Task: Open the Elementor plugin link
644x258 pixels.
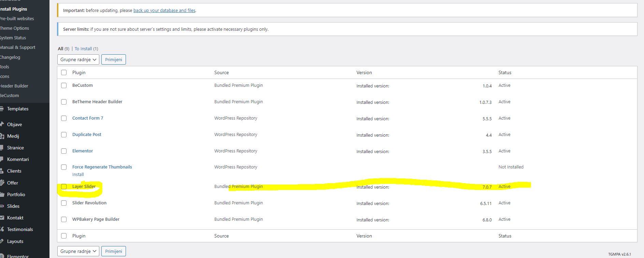Action: pyautogui.click(x=83, y=151)
